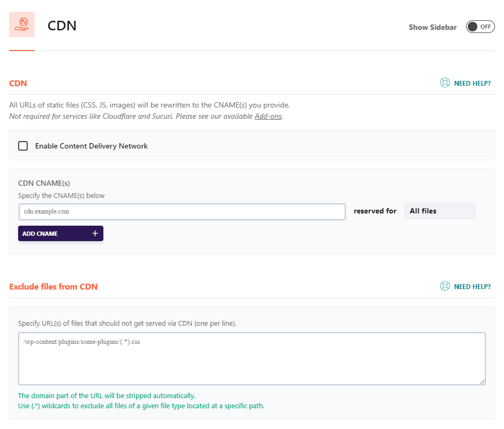Open the Add-ons link
The width and height of the screenshot is (504, 429).
coord(268,116)
